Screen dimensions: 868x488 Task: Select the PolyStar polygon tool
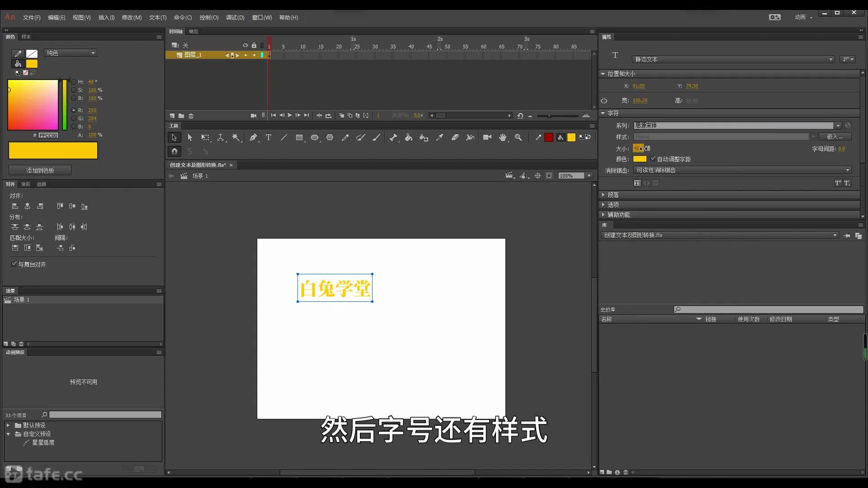pyautogui.click(x=330, y=137)
